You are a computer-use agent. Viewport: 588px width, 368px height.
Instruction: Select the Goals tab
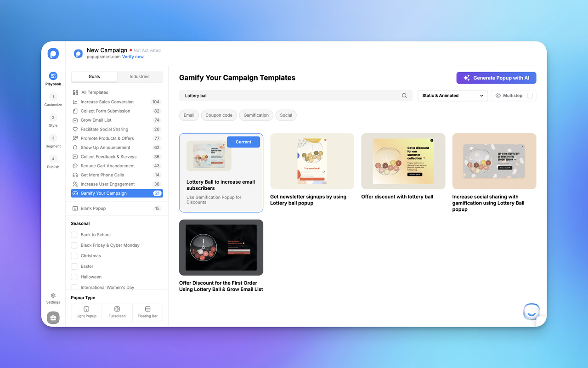[94, 77]
